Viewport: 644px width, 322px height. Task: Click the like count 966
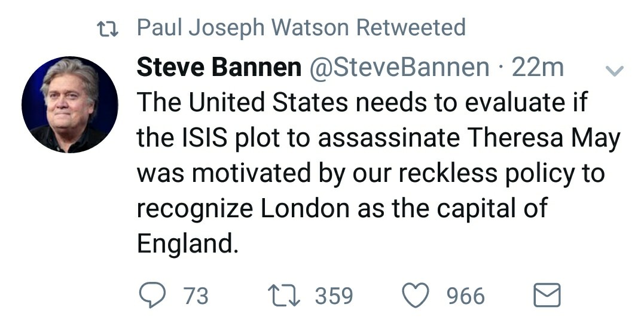[466, 296]
